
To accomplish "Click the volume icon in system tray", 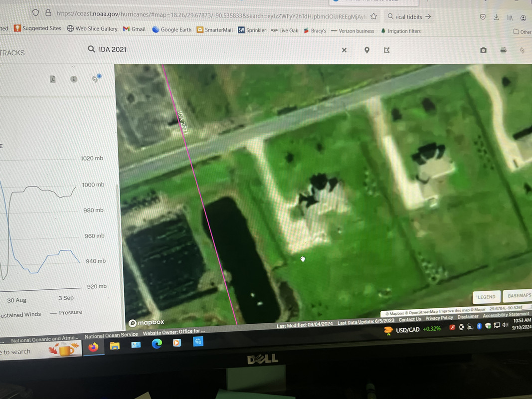I will pyautogui.click(x=505, y=325).
